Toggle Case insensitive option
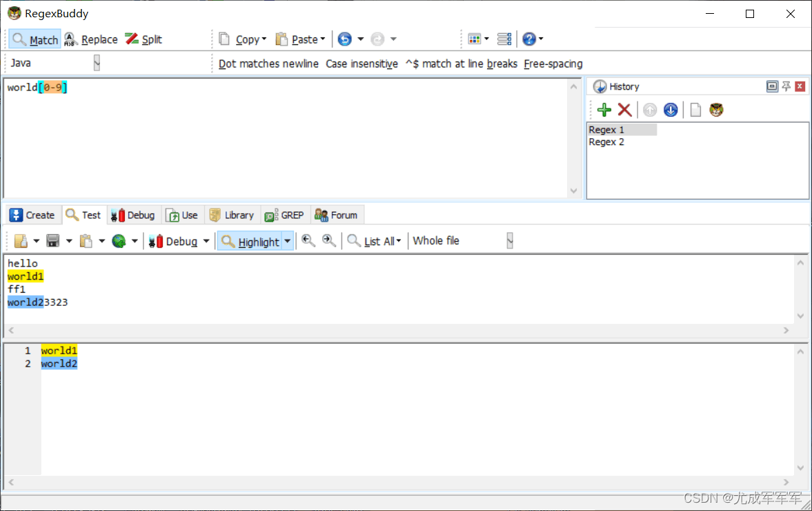This screenshot has height=511, width=812. (362, 64)
